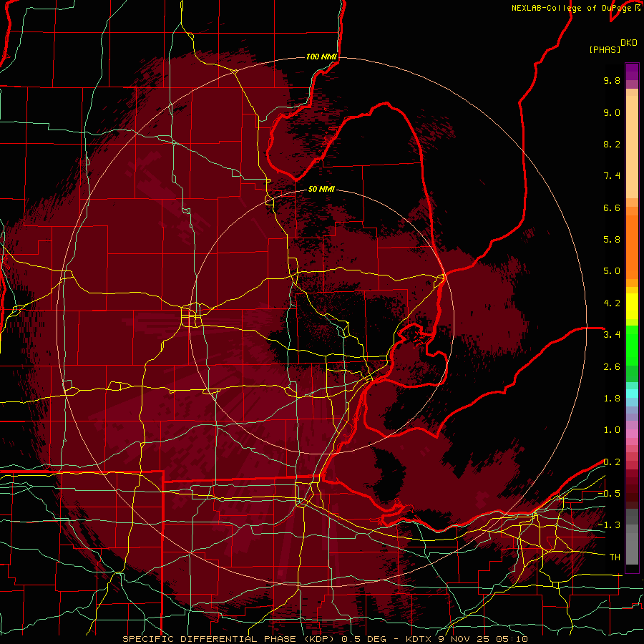Click the orange section of the color bar
644x644 pixels.
pos(632,243)
